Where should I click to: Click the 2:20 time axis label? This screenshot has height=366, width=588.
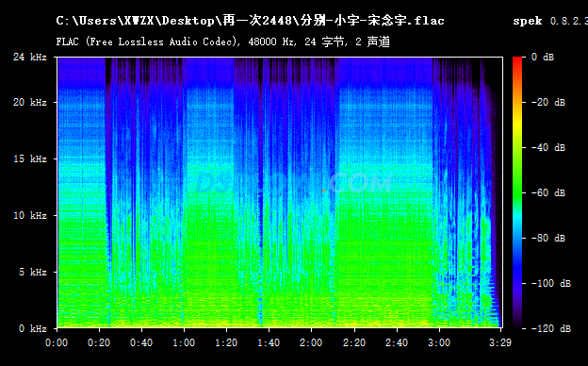[354, 342]
